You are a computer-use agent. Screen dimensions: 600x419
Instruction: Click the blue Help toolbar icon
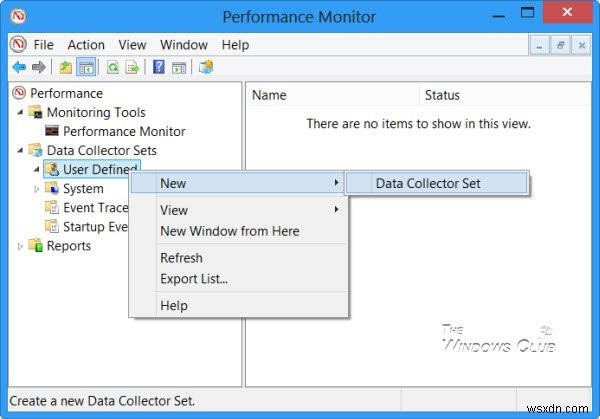pos(158,67)
